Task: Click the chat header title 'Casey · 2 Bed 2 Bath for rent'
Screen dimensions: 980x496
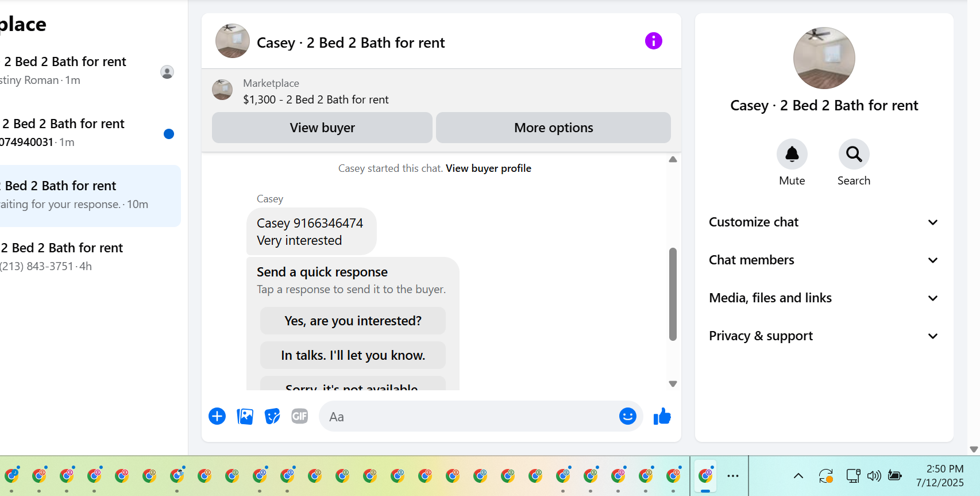Action: click(x=350, y=43)
